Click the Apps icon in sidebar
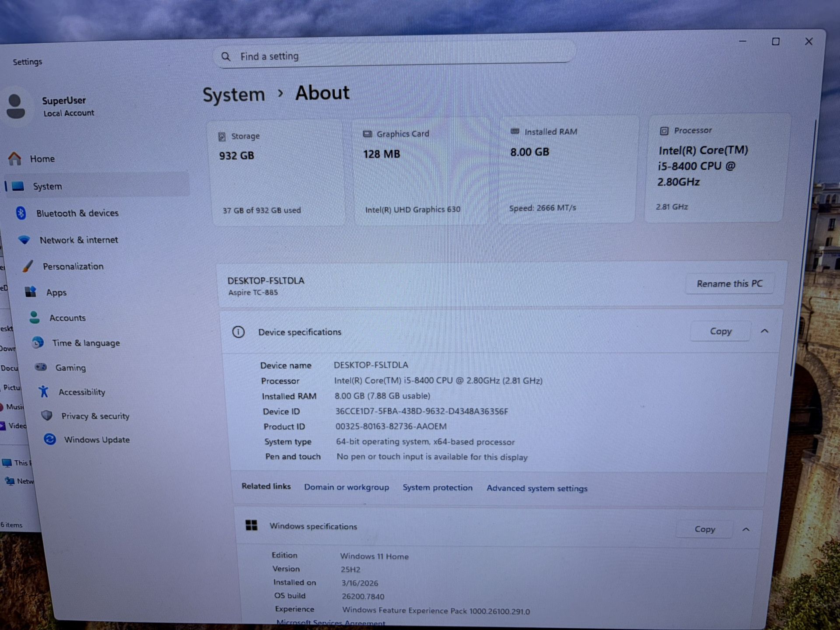This screenshot has width=840, height=630. pos(31,292)
